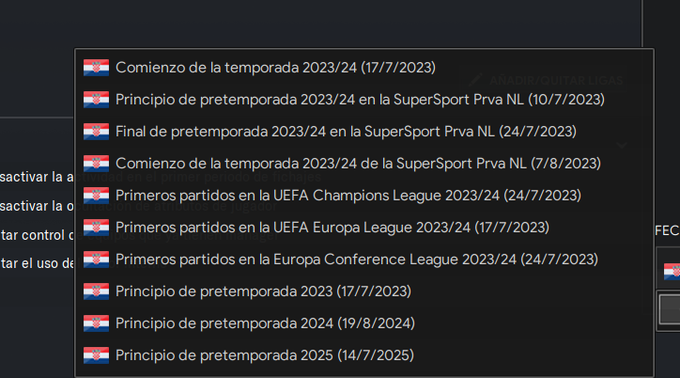Select Comienzo de la temporada 2023/24 (17/7/2023)
Image resolution: width=680 pixels, height=378 pixels.
[364, 68]
